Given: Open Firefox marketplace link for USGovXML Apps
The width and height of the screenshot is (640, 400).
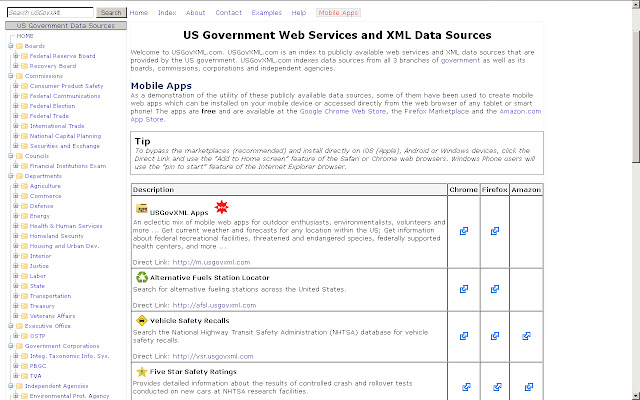Looking at the screenshot, I should coord(495,231).
